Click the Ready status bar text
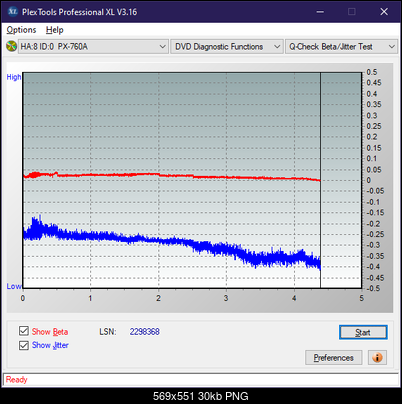 (x=16, y=380)
